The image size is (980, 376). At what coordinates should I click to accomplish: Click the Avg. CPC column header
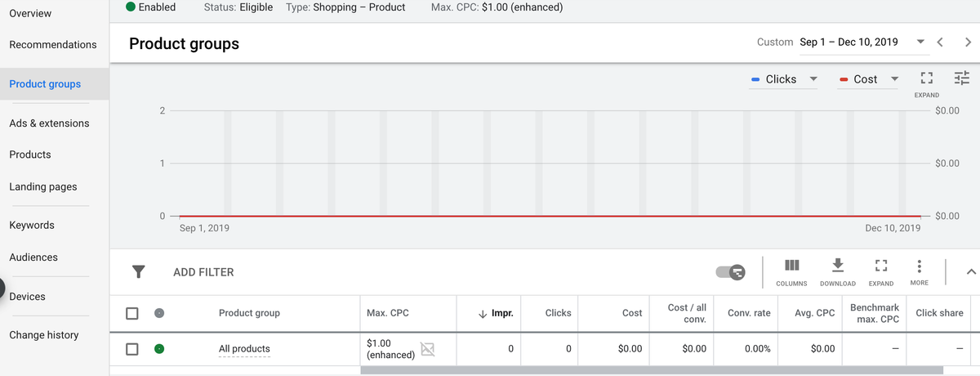[x=815, y=313]
